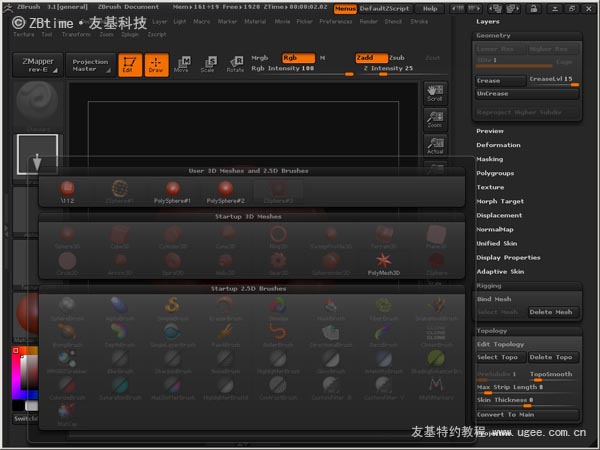Select the PolyMesh3D star tool
600x450 pixels.
(x=383, y=264)
